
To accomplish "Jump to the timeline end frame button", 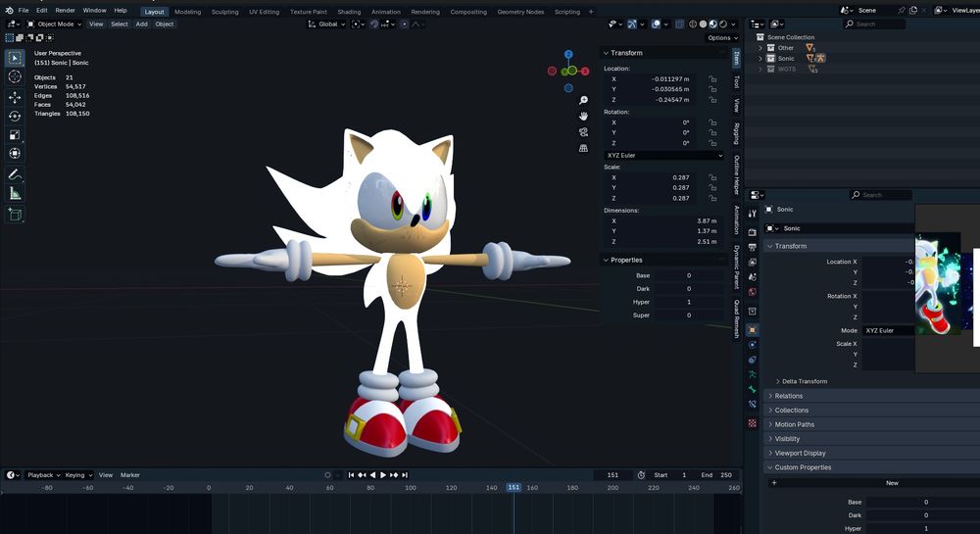I will point(405,475).
